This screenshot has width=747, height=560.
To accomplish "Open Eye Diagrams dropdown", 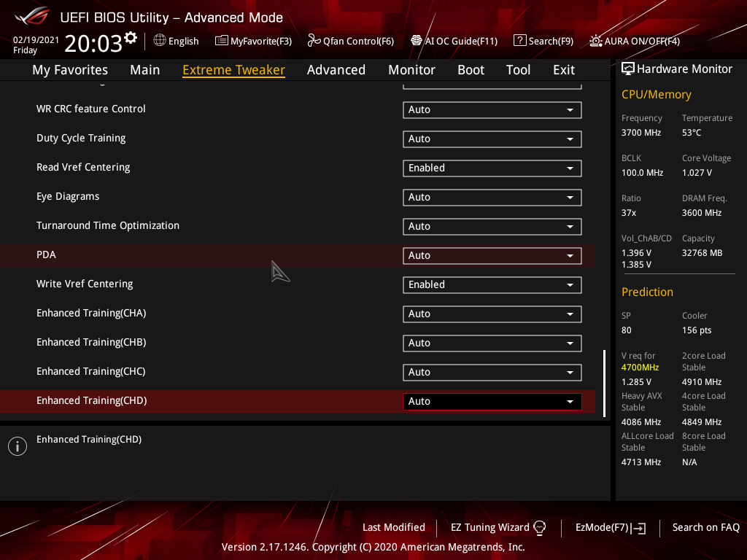I will click(492, 197).
